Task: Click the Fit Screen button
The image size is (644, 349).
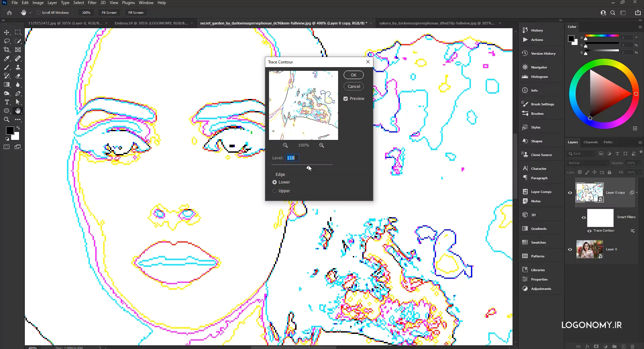Action: tap(109, 13)
